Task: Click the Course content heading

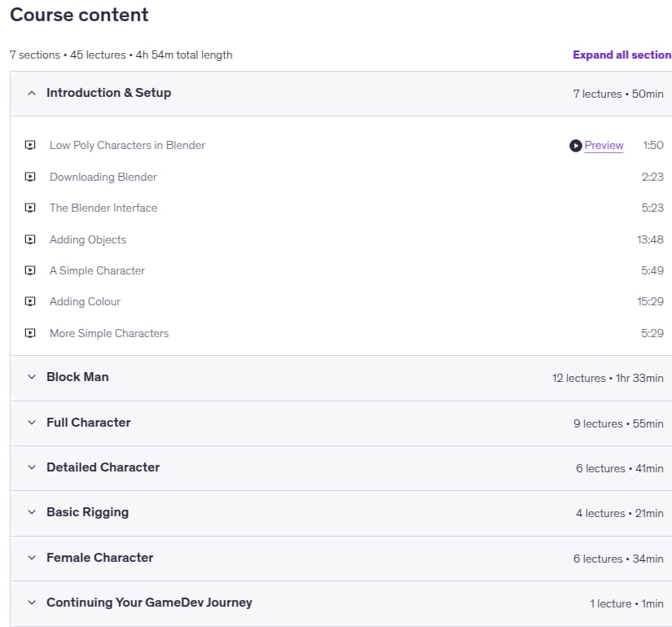Action: [x=79, y=15]
